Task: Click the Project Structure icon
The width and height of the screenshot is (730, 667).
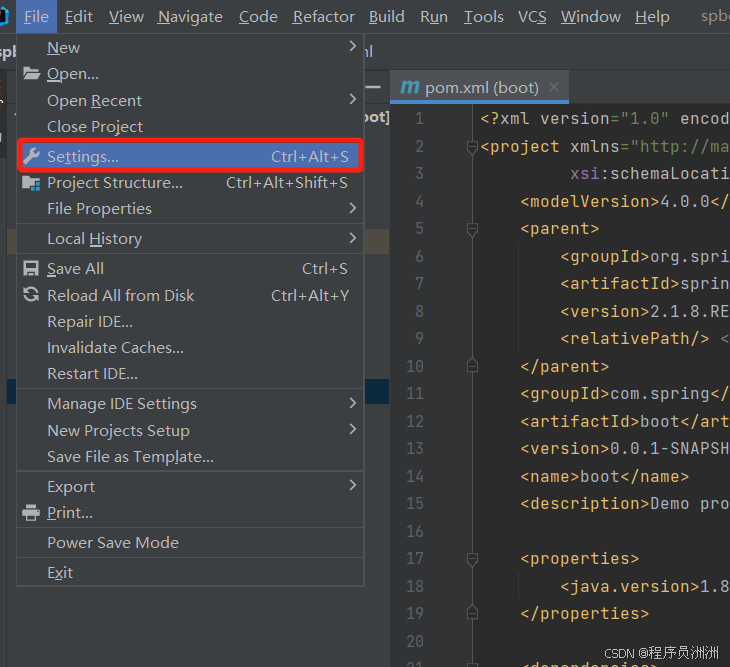Action: coord(31,183)
